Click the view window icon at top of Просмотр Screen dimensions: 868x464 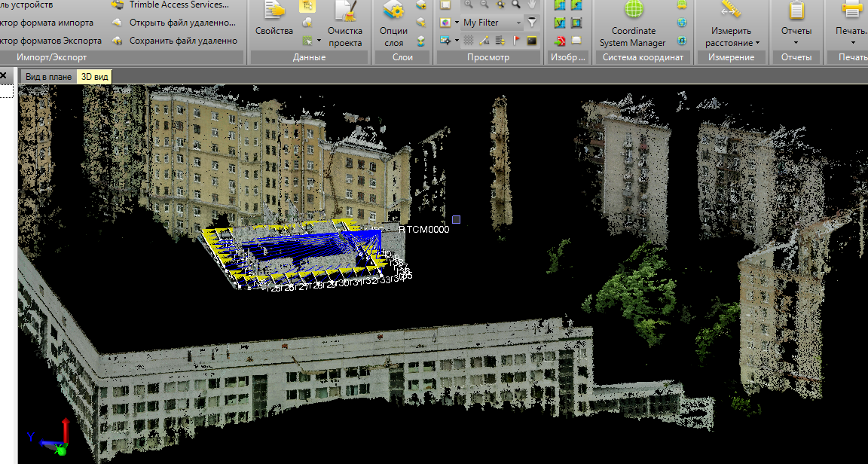[x=445, y=5]
